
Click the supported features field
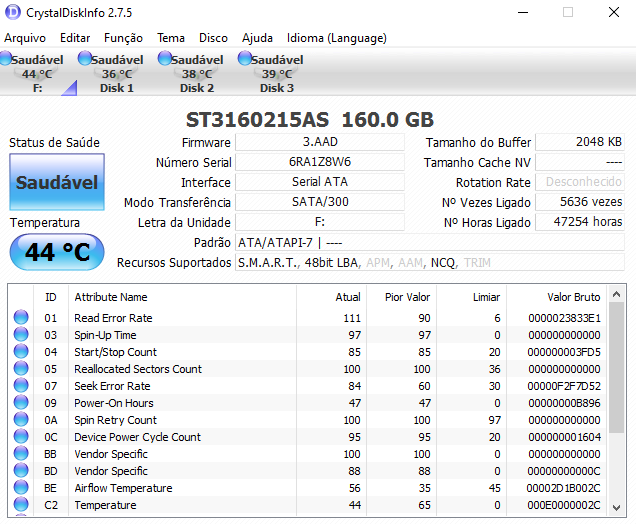point(430,262)
